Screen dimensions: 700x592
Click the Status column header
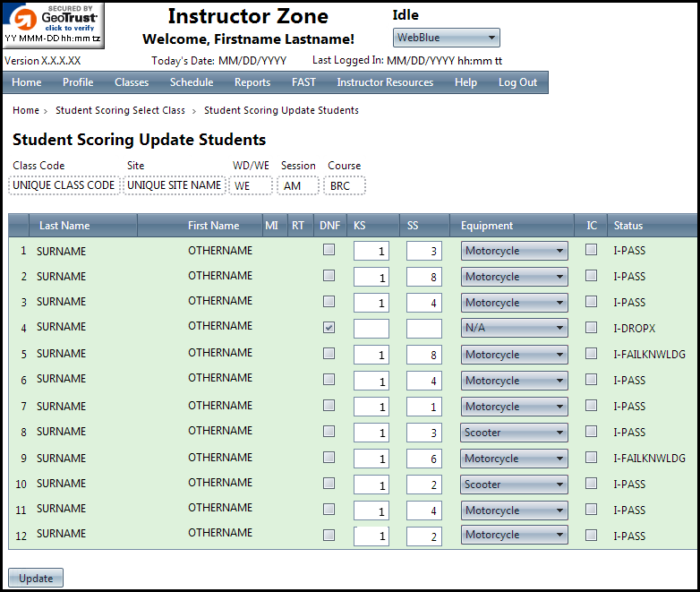tap(628, 226)
